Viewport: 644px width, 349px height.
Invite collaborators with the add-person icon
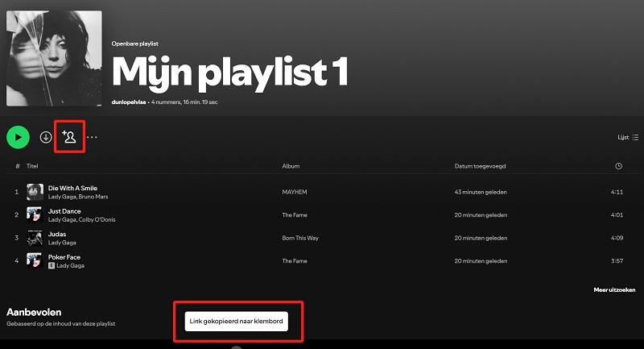click(x=69, y=136)
